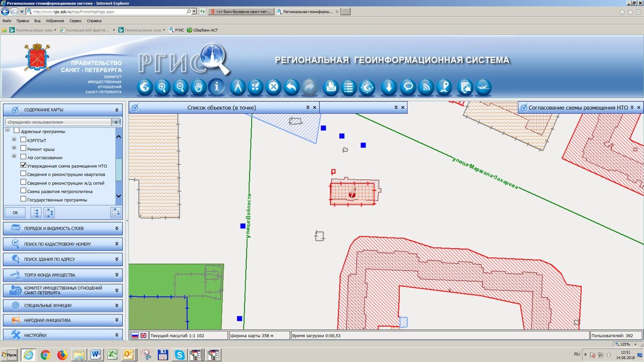Expand the На согласовании tree node

click(x=14, y=157)
